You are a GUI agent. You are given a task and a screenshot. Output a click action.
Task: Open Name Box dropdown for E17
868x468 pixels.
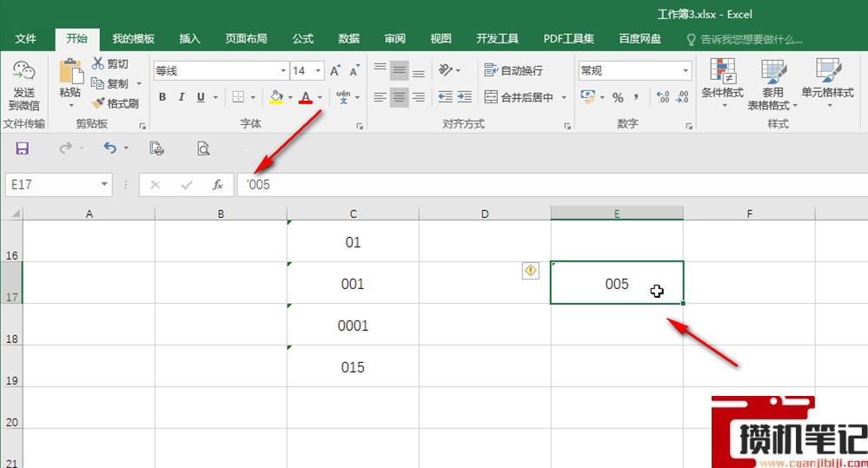(x=104, y=184)
